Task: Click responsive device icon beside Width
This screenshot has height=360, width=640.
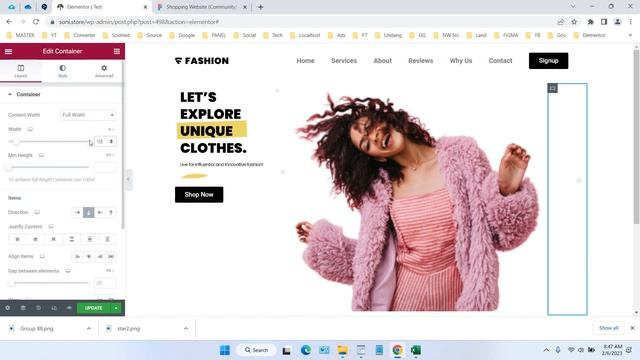Action: click(x=30, y=129)
